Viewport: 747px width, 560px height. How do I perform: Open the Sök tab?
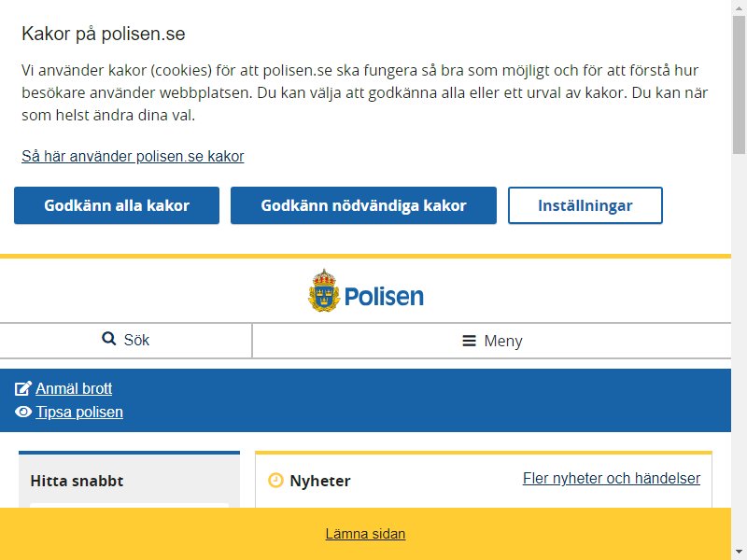(x=126, y=340)
